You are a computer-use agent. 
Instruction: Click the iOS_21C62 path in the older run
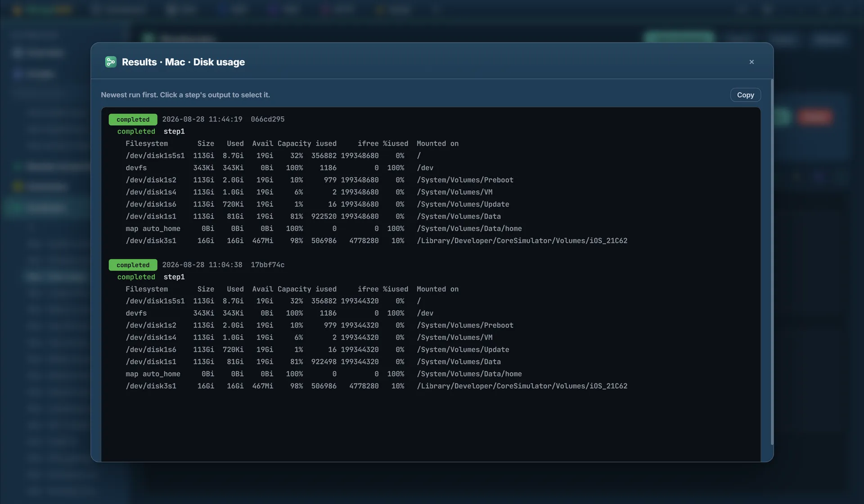point(522,386)
